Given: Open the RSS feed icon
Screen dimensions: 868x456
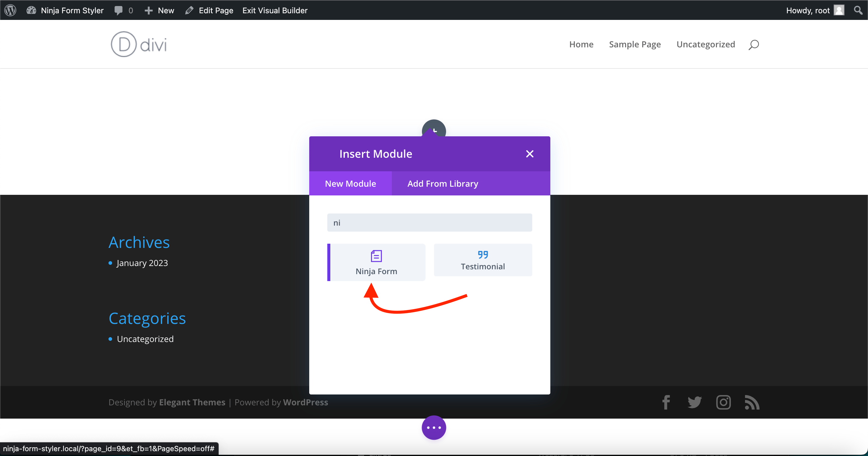Looking at the screenshot, I should click(752, 402).
